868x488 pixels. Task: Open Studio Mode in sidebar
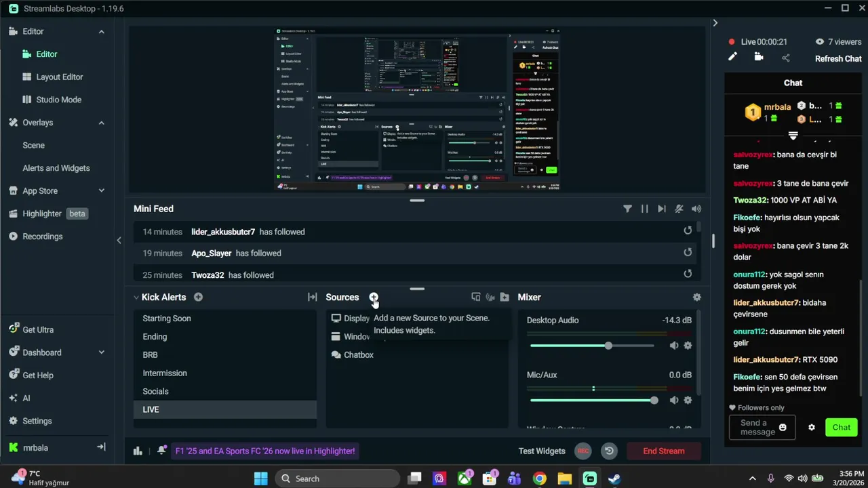52,100
